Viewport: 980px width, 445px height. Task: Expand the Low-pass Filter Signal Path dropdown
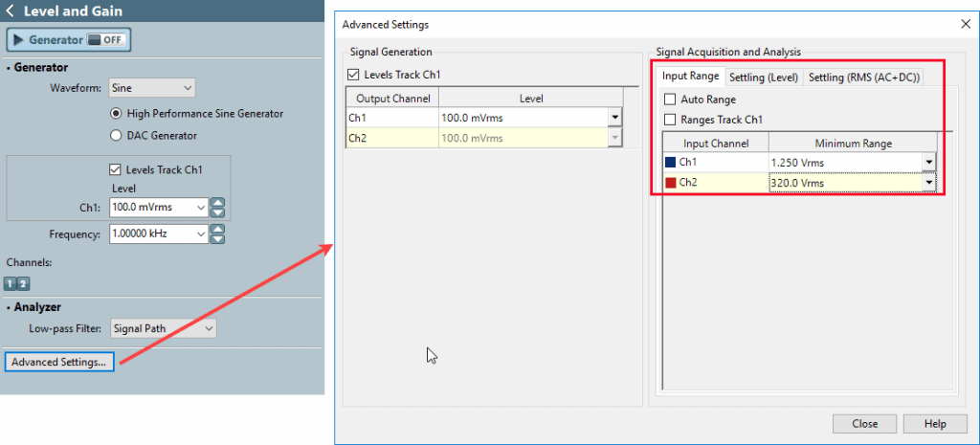(x=163, y=328)
